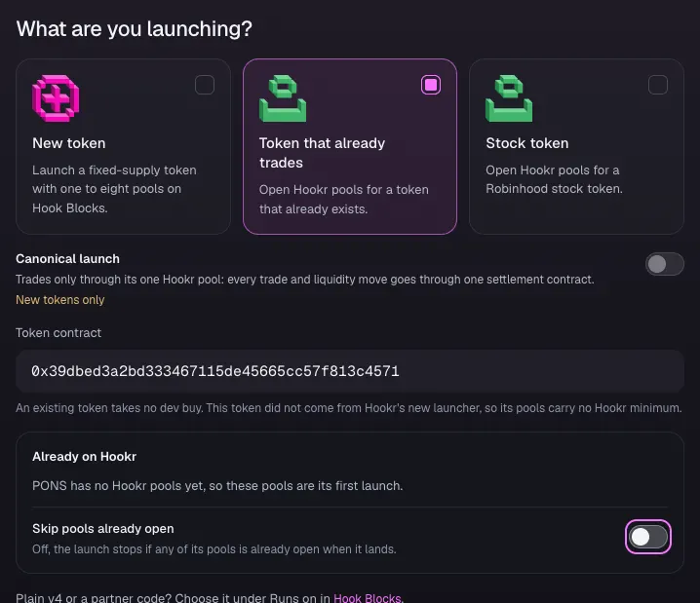Screen dimensions: 700x603
Task: Click 'PONS has no Hookr pools yet' text
Action: pyautogui.click(x=217, y=486)
